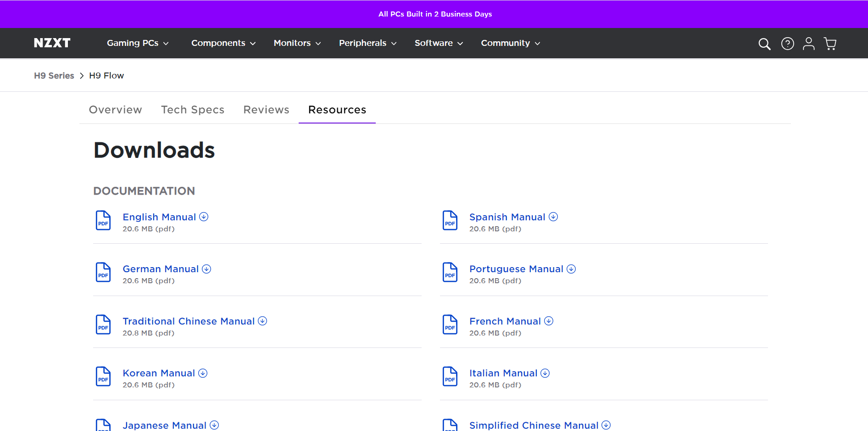Click download arrow beside French Manual
The height and width of the screenshot is (431, 868).
point(549,321)
